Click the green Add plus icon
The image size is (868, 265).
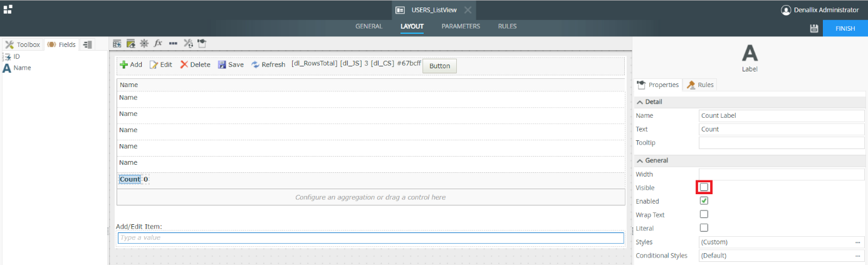point(123,65)
